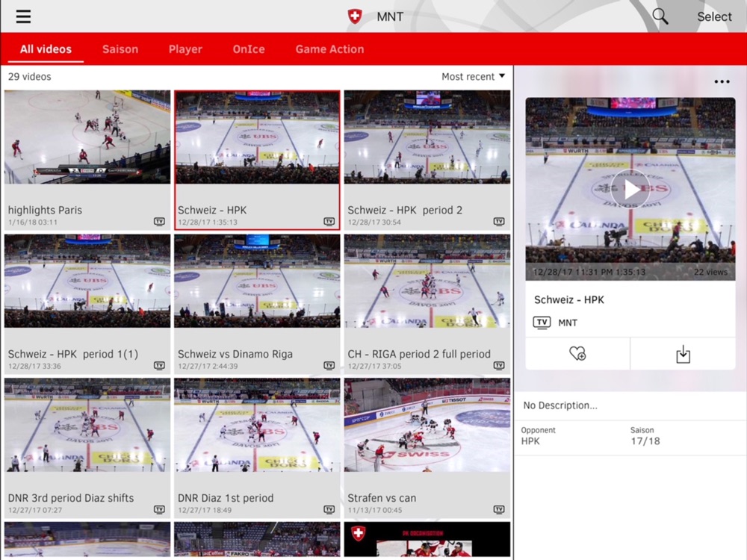Tap TV icon on Schweiz vs Dinamo Riga card
747x560 pixels.
(329, 365)
